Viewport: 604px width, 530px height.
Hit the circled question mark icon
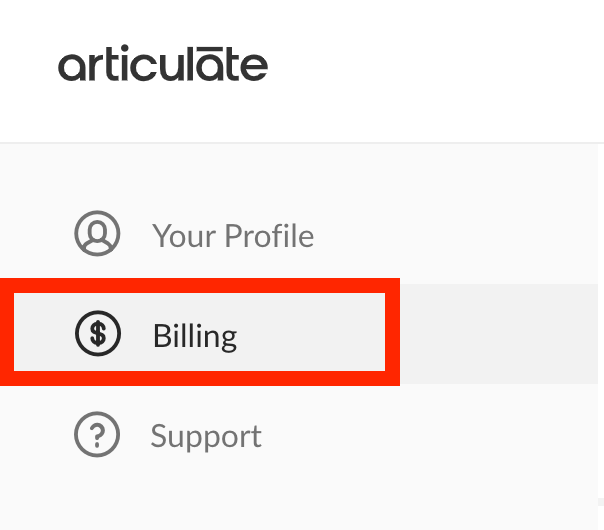click(97, 435)
